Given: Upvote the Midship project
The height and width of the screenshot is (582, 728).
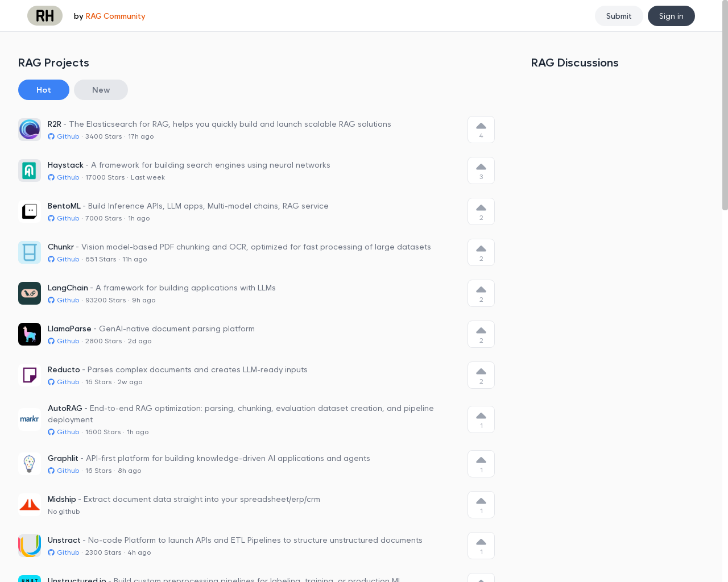Looking at the screenshot, I should tap(481, 505).
